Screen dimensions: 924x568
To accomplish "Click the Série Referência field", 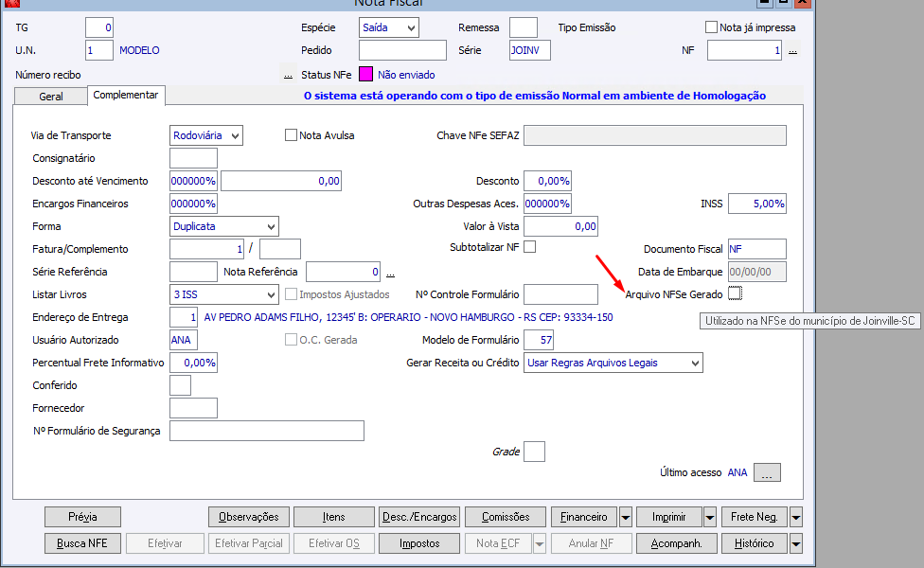I will click(193, 272).
